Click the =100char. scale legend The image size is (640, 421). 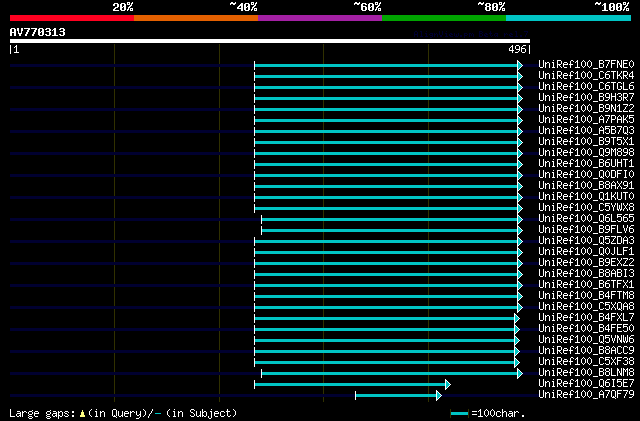(x=487, y=413)
